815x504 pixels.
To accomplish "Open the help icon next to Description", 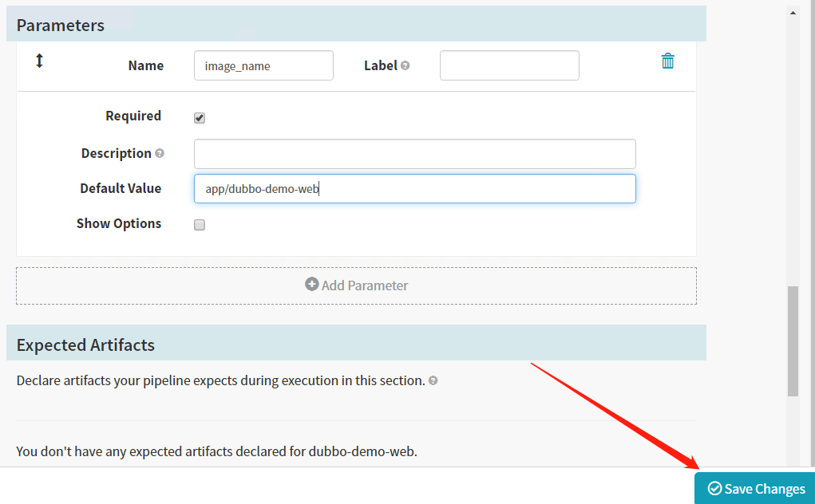I will pos(160,153).
